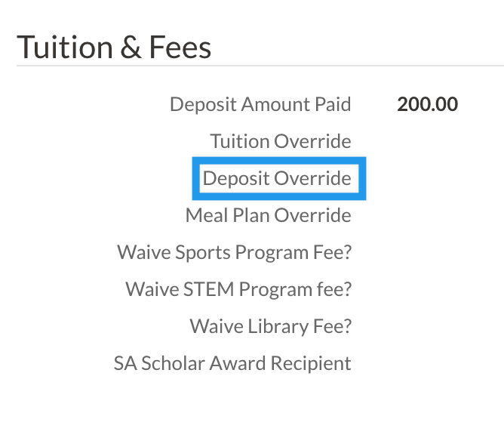The height and width of the screenshot is (447, 504).
Task: Select the Deposit Amount Paid label
Action: click(x=260, y=104)
